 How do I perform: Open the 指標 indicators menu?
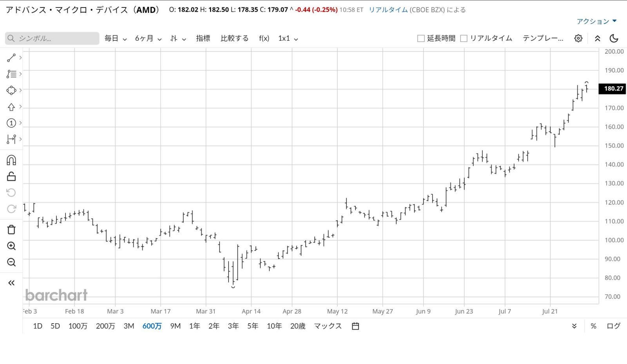[203, 38]
